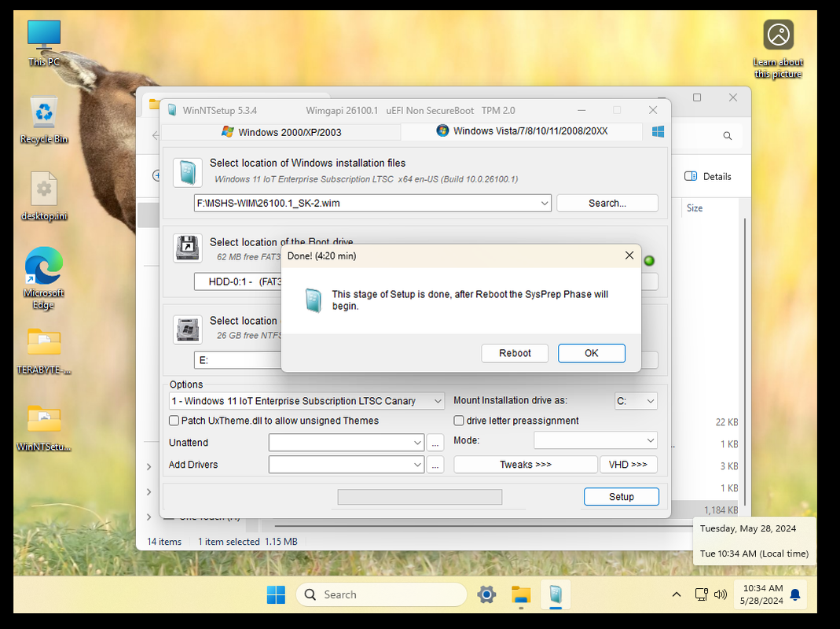This screenshot has height=629, width=840.
Task: Open the Windows edition dropdown in Options
Action: (437, 400)
